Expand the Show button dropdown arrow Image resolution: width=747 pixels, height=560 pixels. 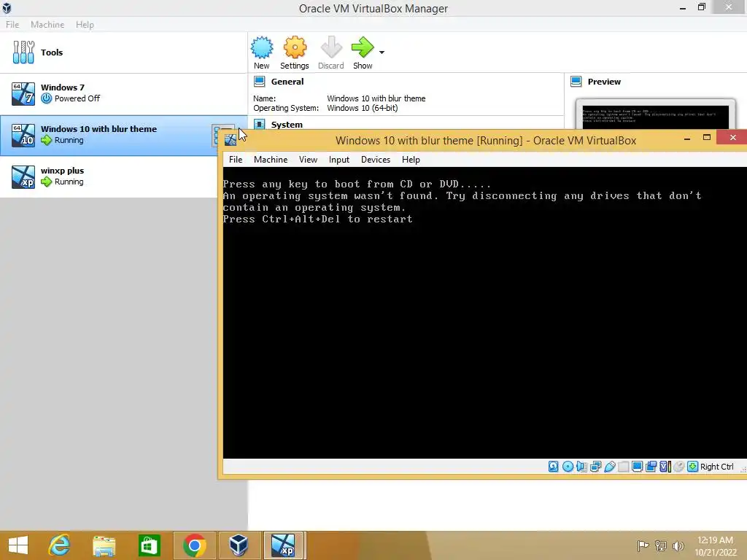click(x=382, y=52)
